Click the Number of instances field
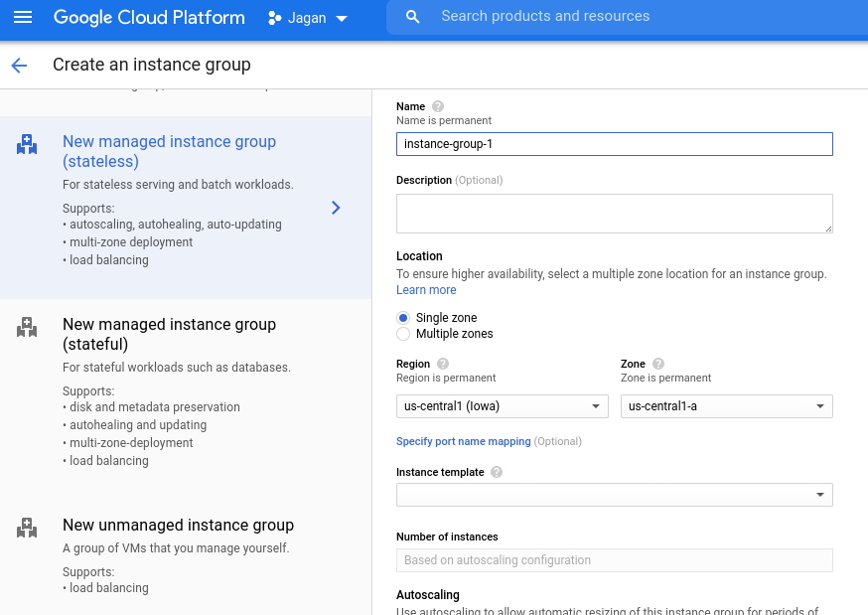This screenshot has width=868, height=615. [615, 560]
